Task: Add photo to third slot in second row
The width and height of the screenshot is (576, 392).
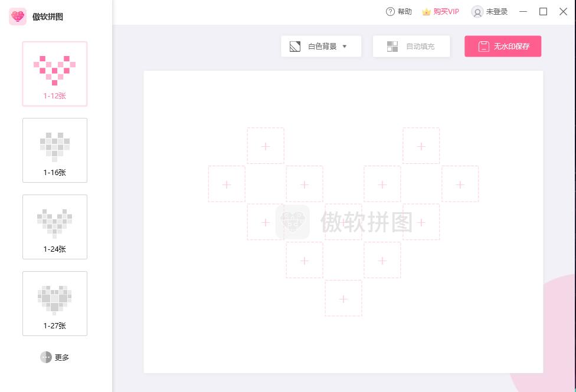Action: tap(382, 184)
